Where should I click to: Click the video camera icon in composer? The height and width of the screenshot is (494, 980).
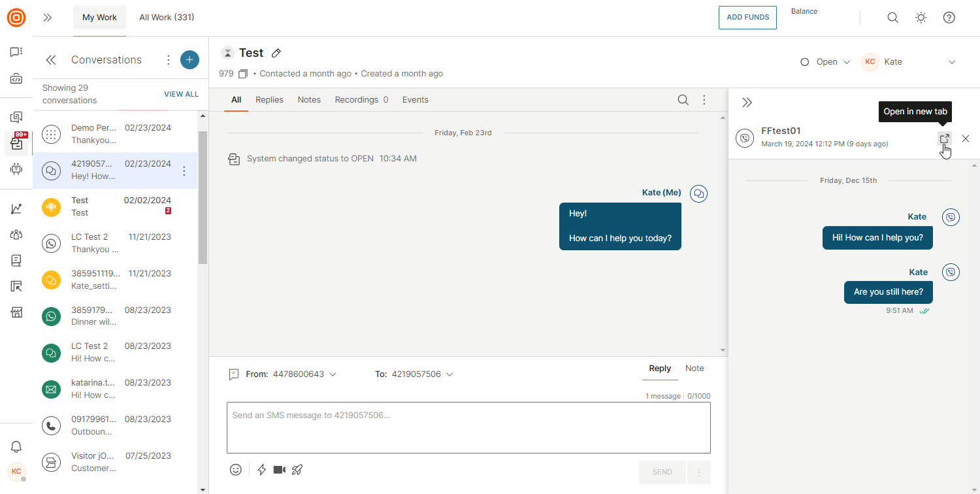point(280,470)
